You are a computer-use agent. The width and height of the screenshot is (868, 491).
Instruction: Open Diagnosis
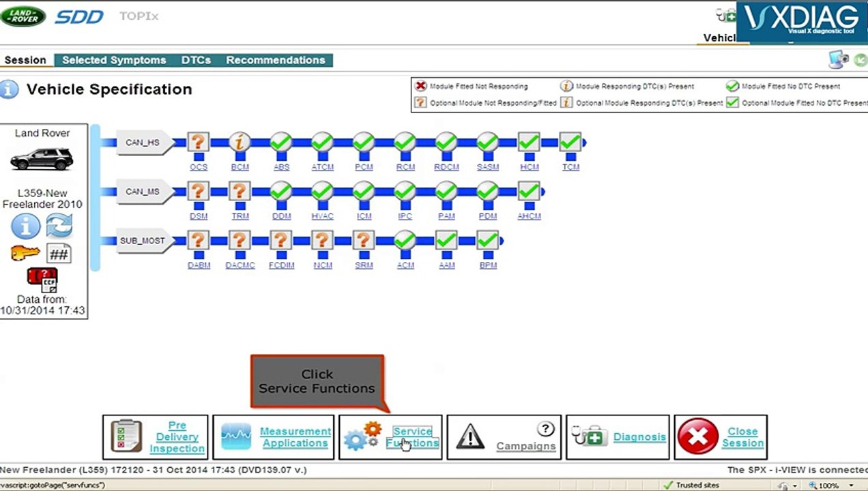click(x=618, y=437)
